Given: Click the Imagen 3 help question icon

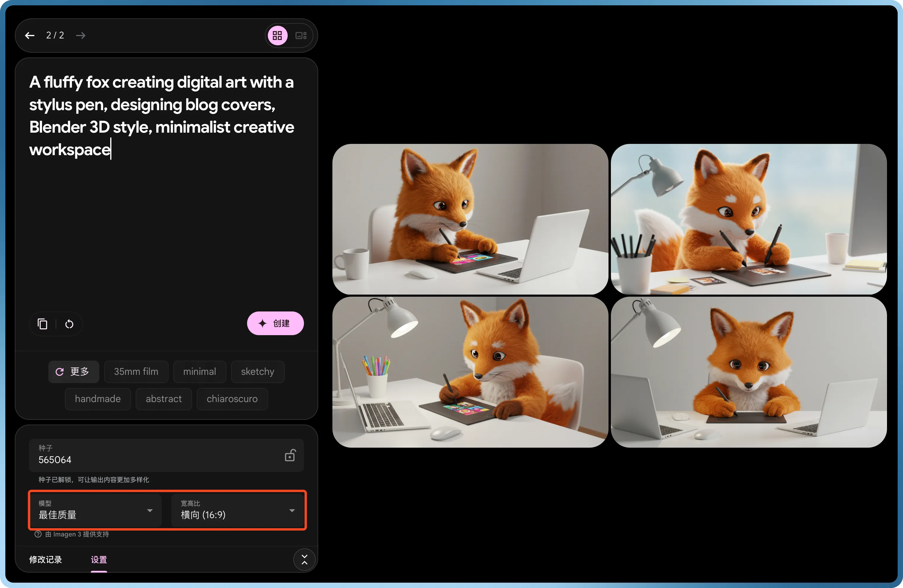Looking at the screenshot, I should [38, 534].
